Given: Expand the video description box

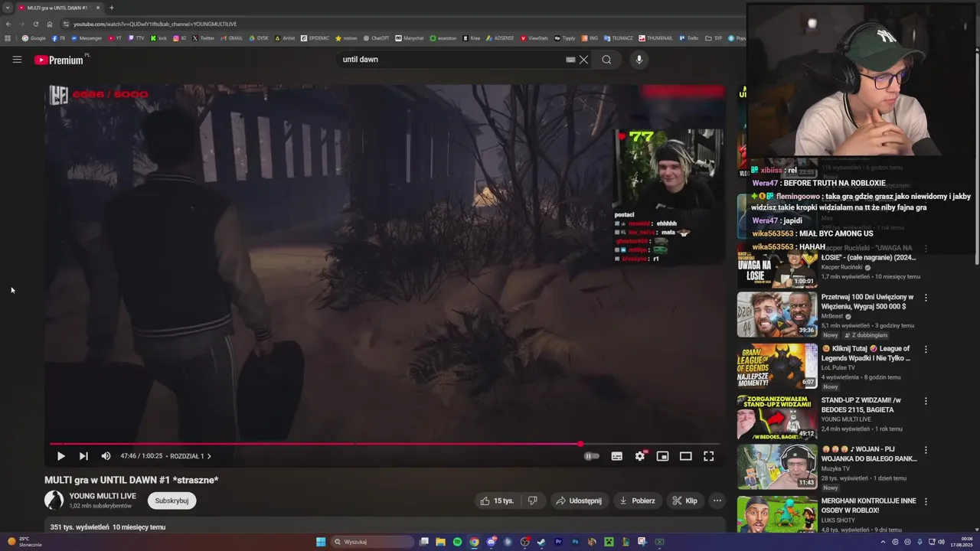Looking at the screenshot, I should coord(385,527).
